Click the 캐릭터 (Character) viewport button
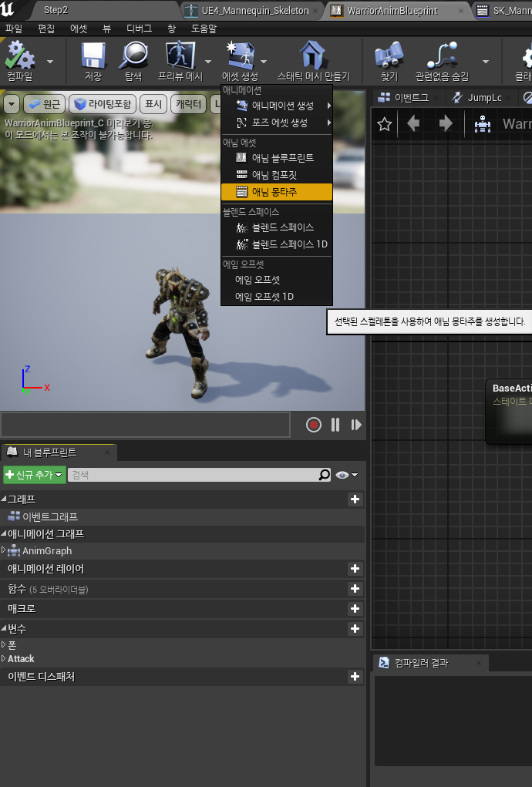The image size is (532, 787). click(x=188, y=104)
